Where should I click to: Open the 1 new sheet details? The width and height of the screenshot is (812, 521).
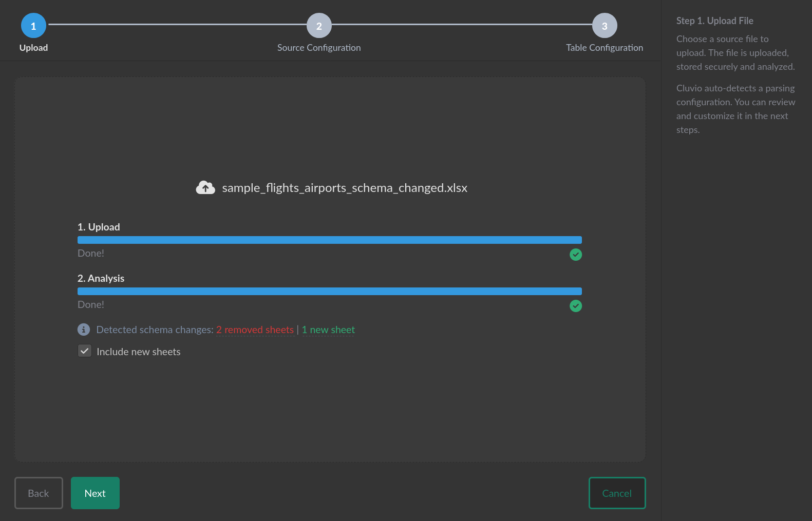328,330
